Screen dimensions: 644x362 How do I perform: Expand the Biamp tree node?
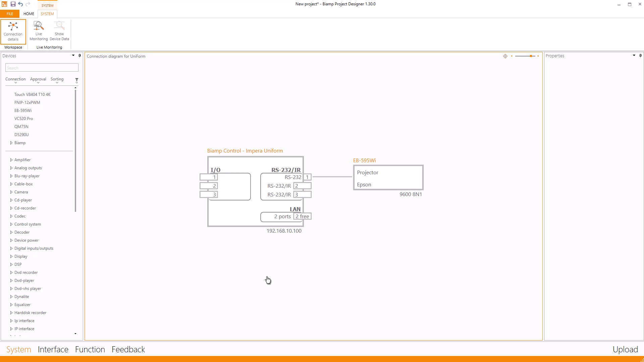[x=11, y=143]
